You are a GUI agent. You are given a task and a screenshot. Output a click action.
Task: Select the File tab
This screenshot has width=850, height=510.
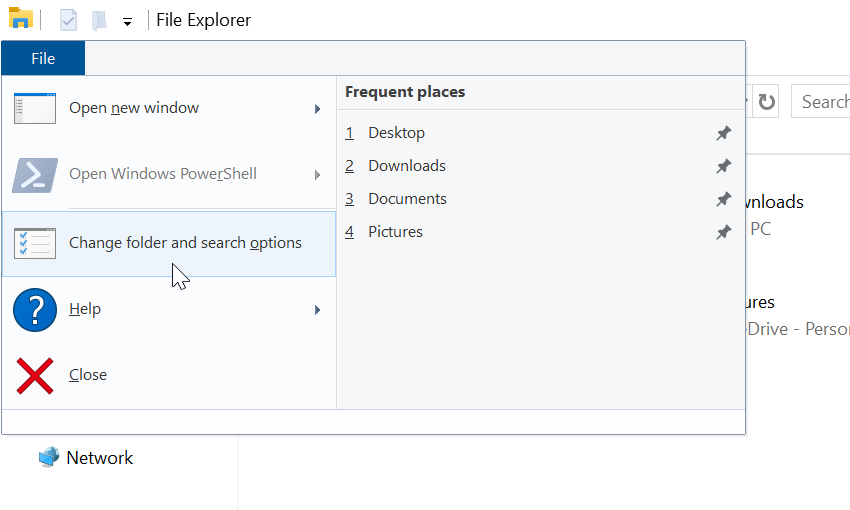[x=43, y=58]
